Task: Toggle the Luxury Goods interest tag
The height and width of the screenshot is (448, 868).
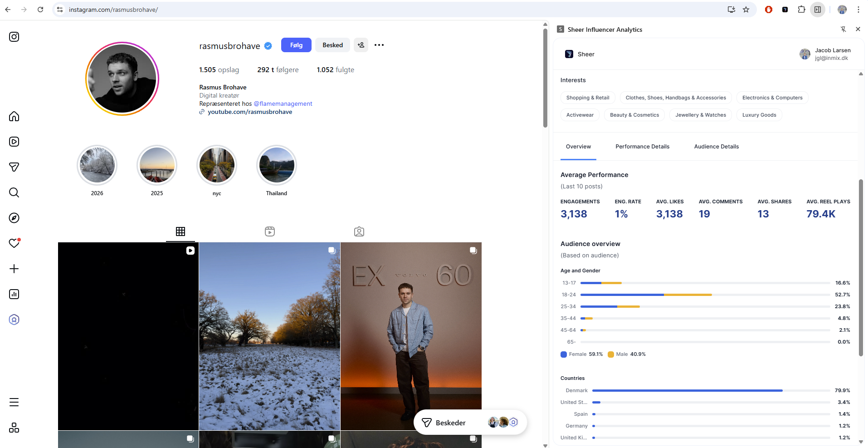Action: pyautogui.click(x=759, y=115)
